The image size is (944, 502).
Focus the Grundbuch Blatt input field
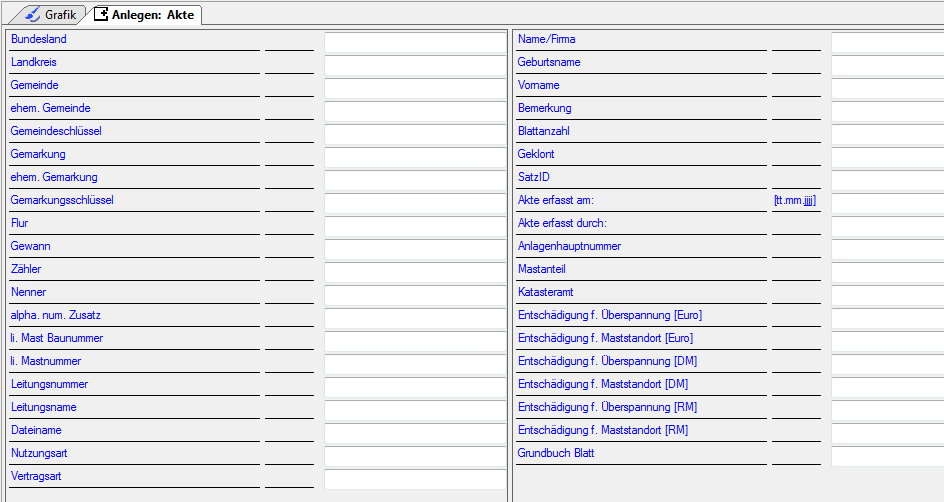coord(887,456)
